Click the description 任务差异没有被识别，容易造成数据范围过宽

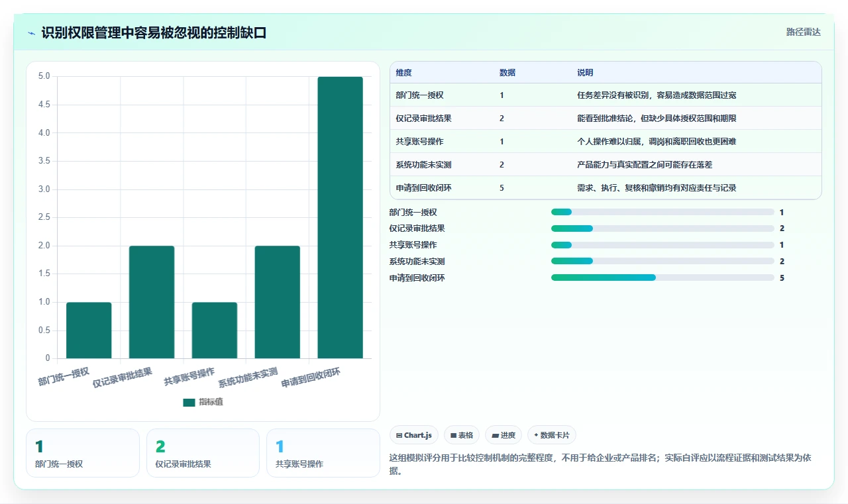click(657, 95)
